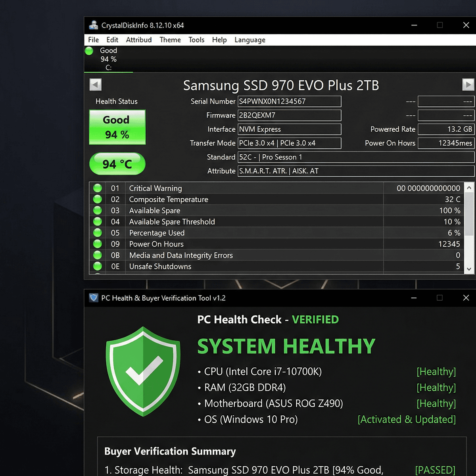Click status dot for Critical Warning row

pos(98,188)
